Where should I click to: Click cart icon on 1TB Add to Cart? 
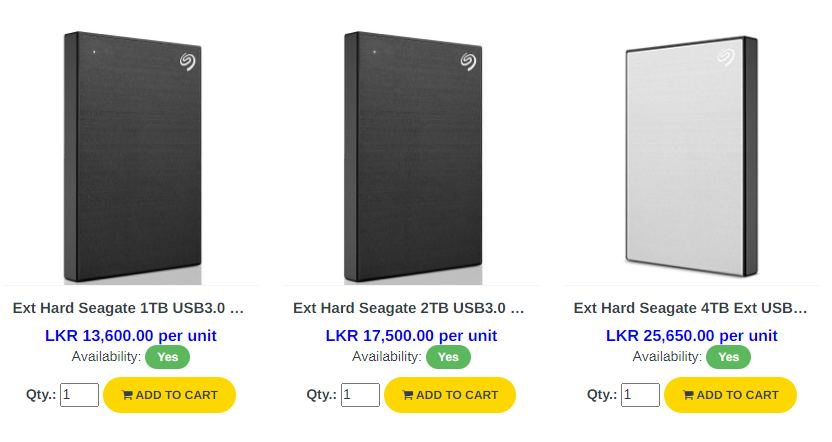tap(127, 395)
